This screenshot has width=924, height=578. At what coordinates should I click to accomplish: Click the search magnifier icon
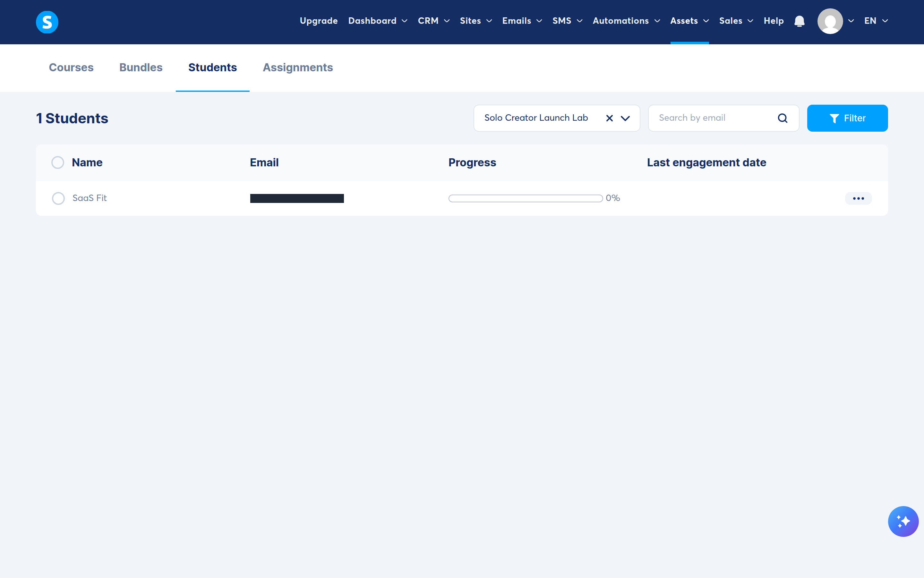[782, 118]
